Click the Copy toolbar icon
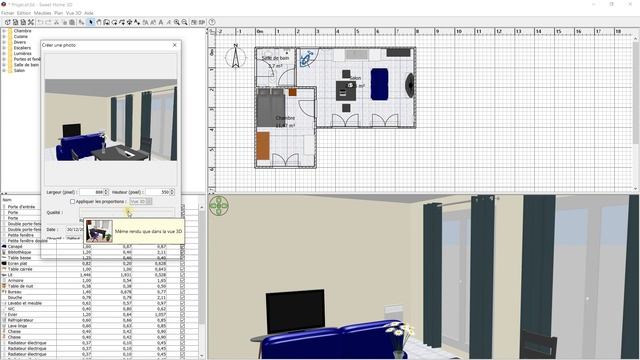 pos(64,22)
